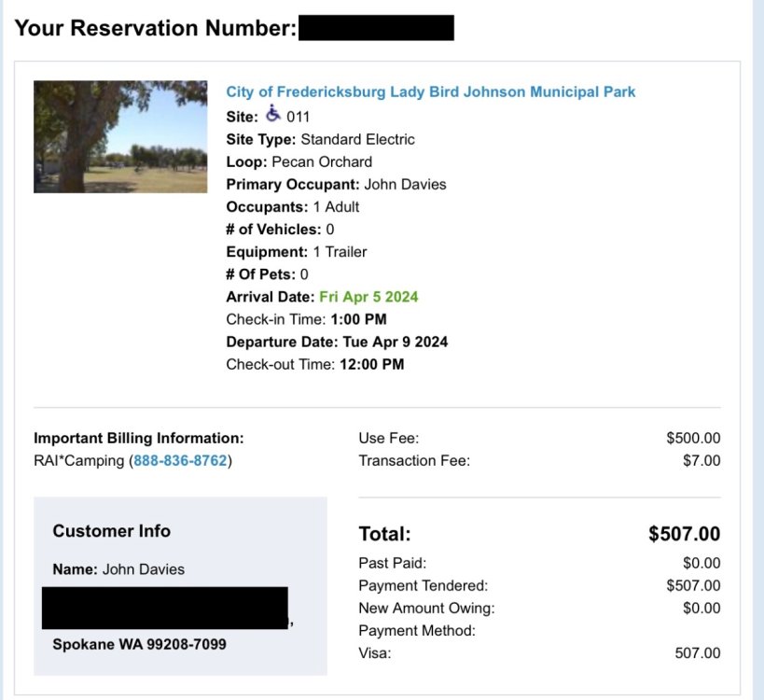Click the wheelchair accessibility icon beside Site
The width and height of the screenshot is (764, 700).
272,114
